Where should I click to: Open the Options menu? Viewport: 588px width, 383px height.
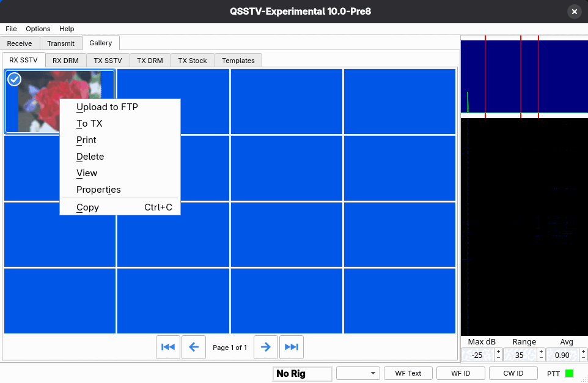[x=38, y=29]
